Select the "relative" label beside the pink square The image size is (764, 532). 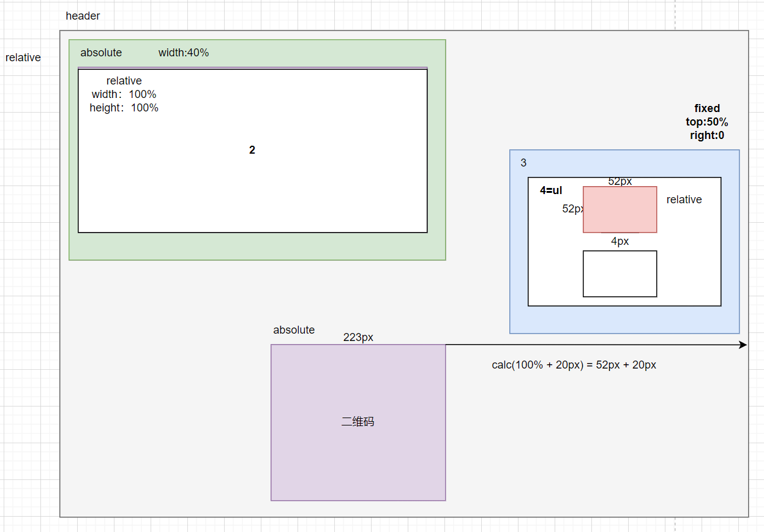tap(684, 200)
